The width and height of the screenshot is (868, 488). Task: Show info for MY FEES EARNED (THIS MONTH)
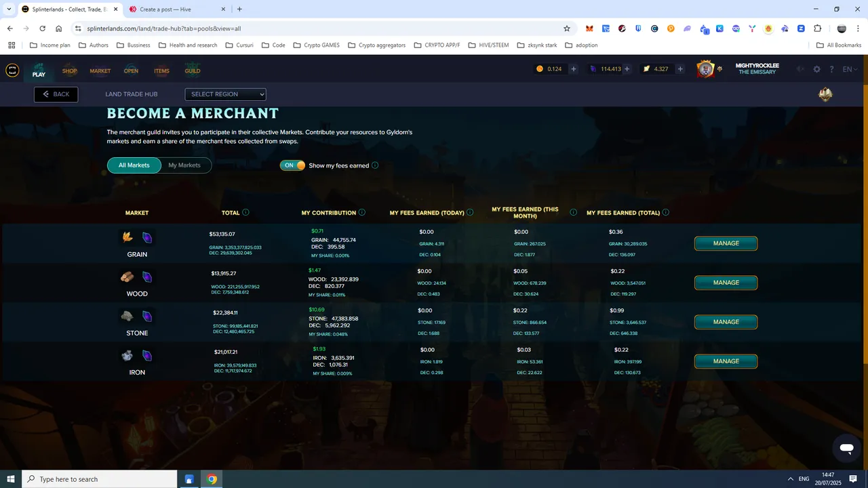[573, 212]
